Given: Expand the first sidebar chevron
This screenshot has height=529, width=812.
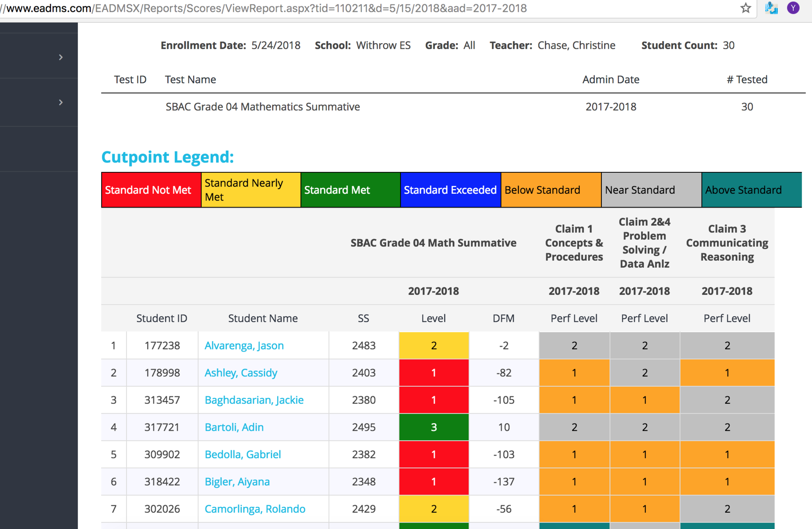Looking at the screenshot, I should click(x=61, y=57).
